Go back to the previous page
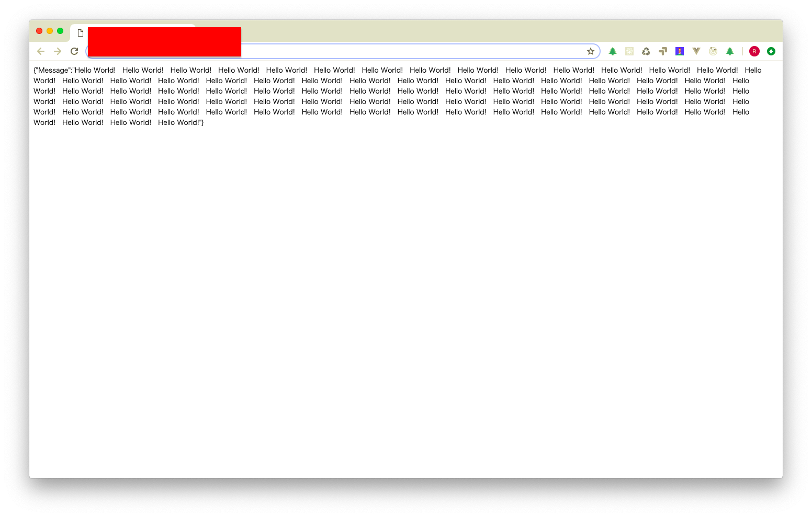The image size is (812, 517). point(41,51)
